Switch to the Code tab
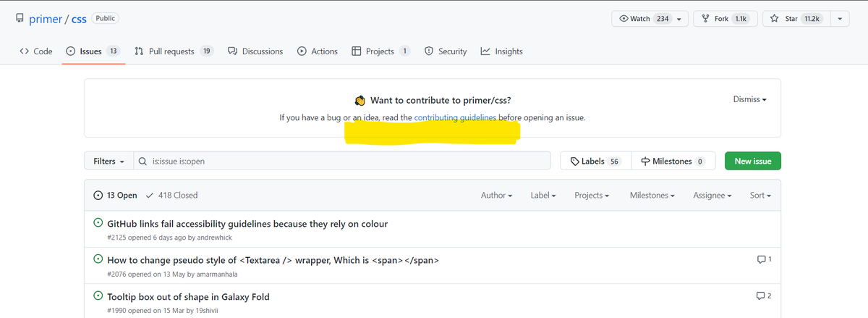 coord(35,51)
